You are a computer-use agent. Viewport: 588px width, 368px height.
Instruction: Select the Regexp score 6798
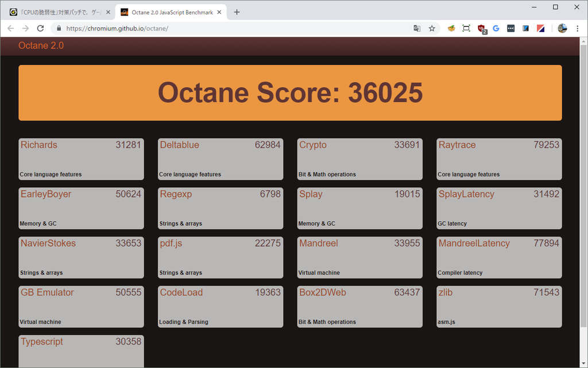270,194
